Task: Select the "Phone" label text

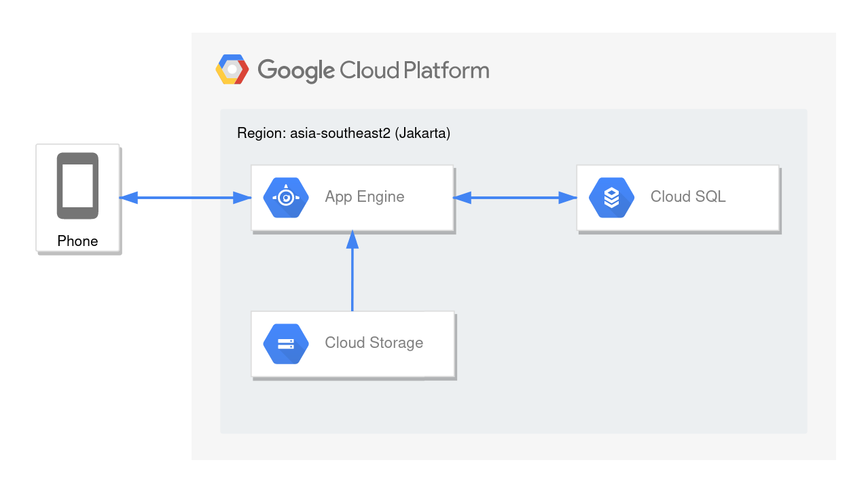Action: (77, 241)
